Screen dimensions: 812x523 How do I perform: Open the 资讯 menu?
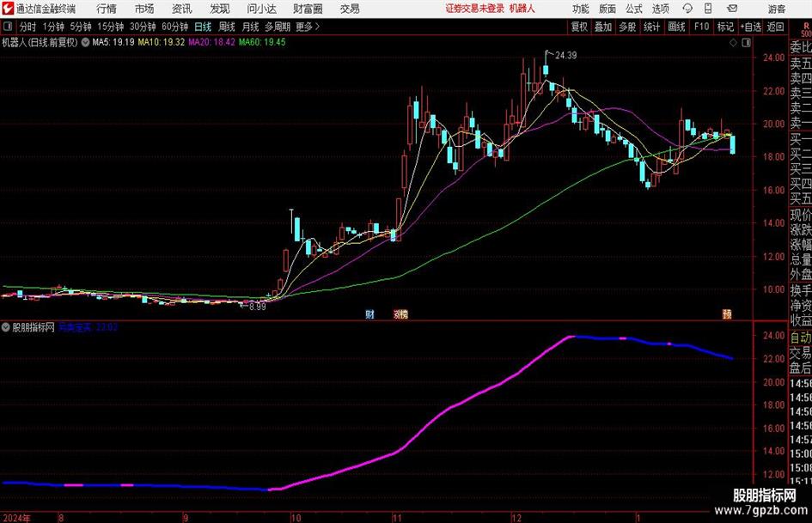pos(182,9)
